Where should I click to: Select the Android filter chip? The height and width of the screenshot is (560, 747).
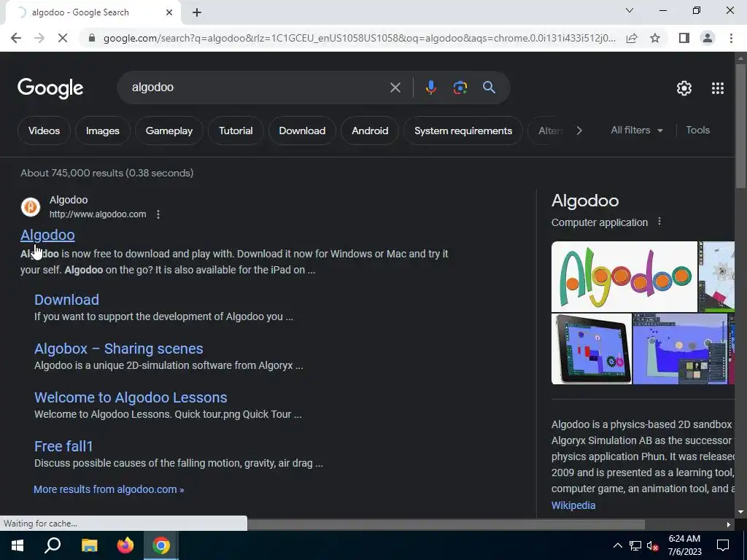370,131
